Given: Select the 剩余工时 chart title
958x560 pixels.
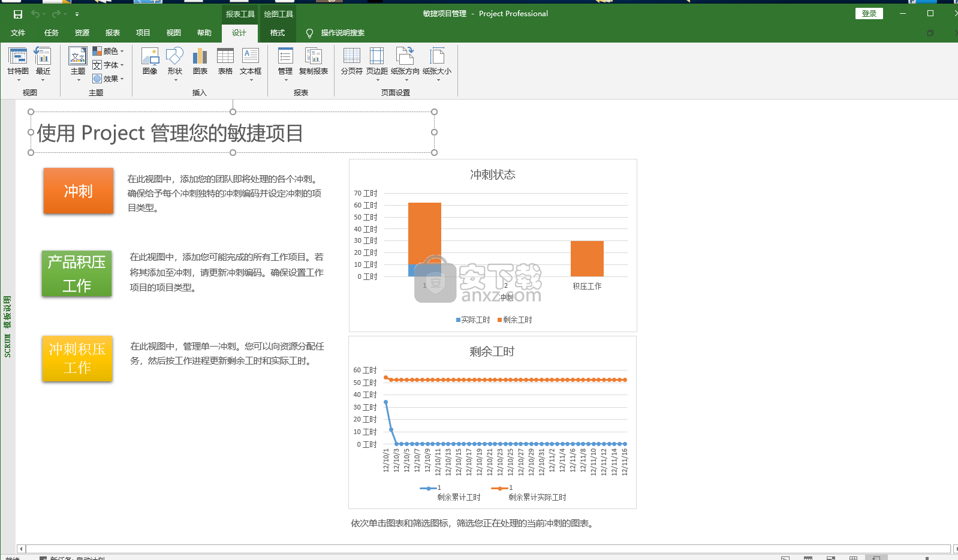Looking at the screenshot, I should click(492, 351).
